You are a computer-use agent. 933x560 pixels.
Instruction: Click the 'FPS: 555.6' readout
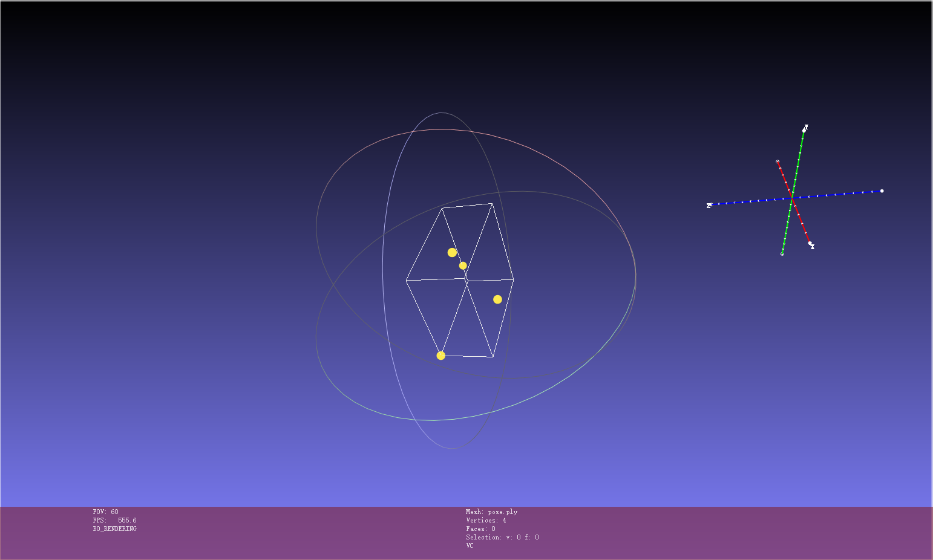click(x=115, y=520)
